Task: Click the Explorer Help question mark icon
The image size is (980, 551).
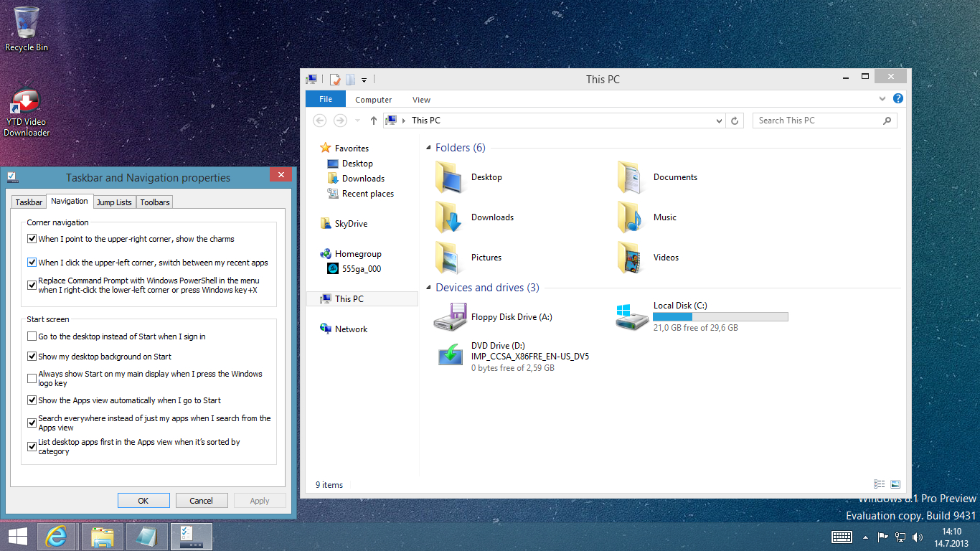Action: pos(897,99)
